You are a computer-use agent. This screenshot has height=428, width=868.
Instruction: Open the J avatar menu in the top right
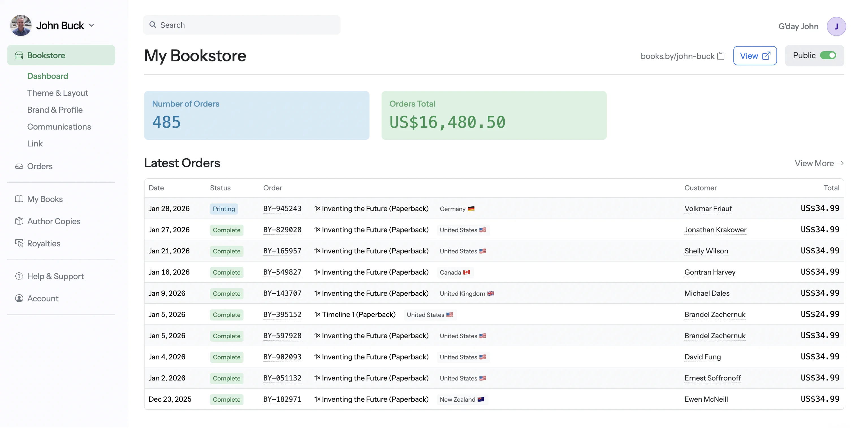click(837, 26)
